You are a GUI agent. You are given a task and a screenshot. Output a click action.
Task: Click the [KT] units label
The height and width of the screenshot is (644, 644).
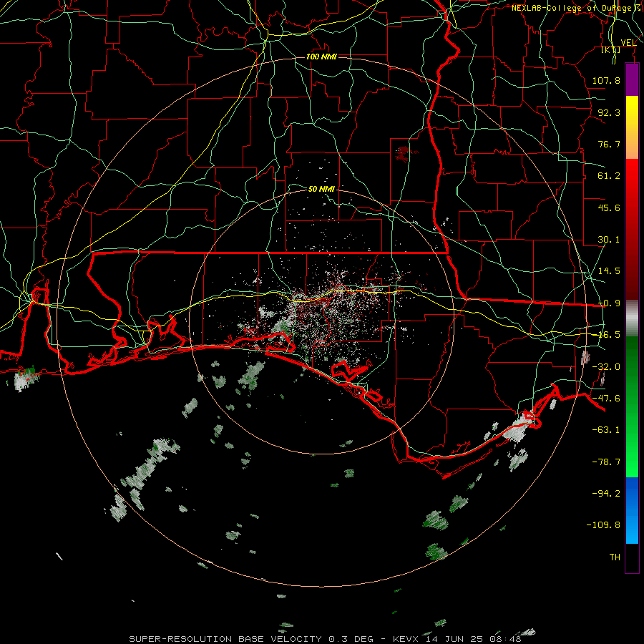coord(611,49)
